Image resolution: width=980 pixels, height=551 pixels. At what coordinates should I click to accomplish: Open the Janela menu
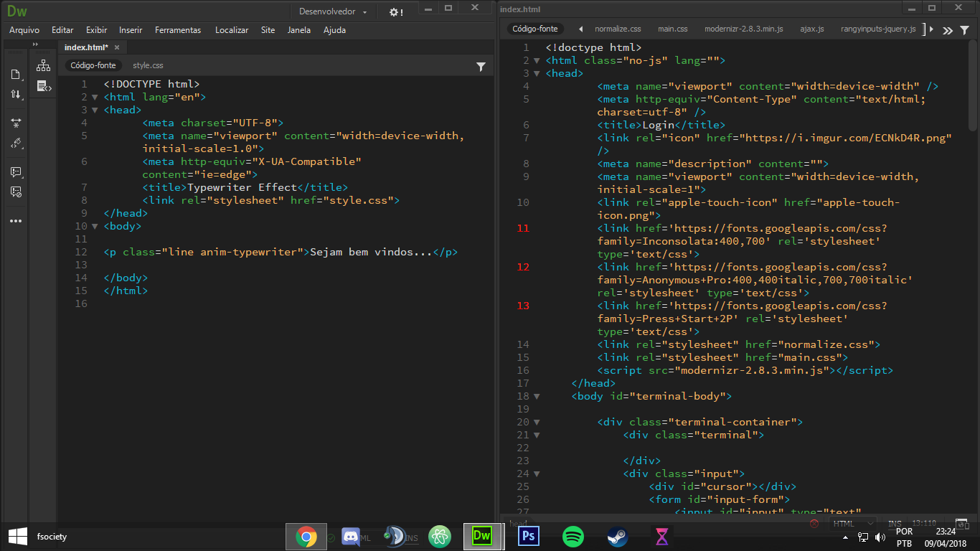(299, 30)
